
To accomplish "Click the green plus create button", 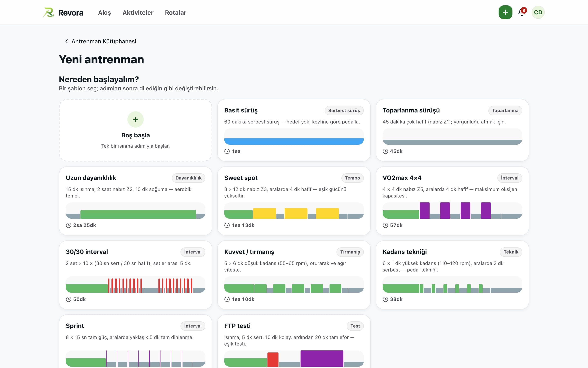I will click(505, 12).
